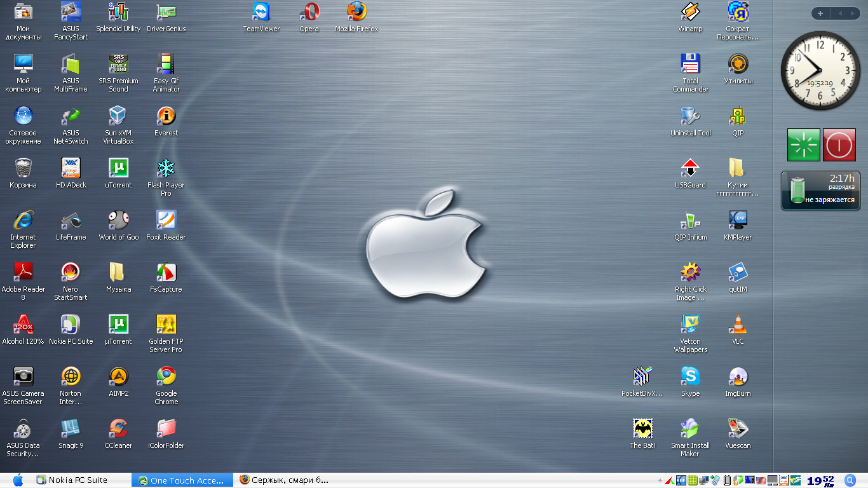Select Nero StartSmart icon
The width and height of the screenshot is (868, 488).
[71, 272]
